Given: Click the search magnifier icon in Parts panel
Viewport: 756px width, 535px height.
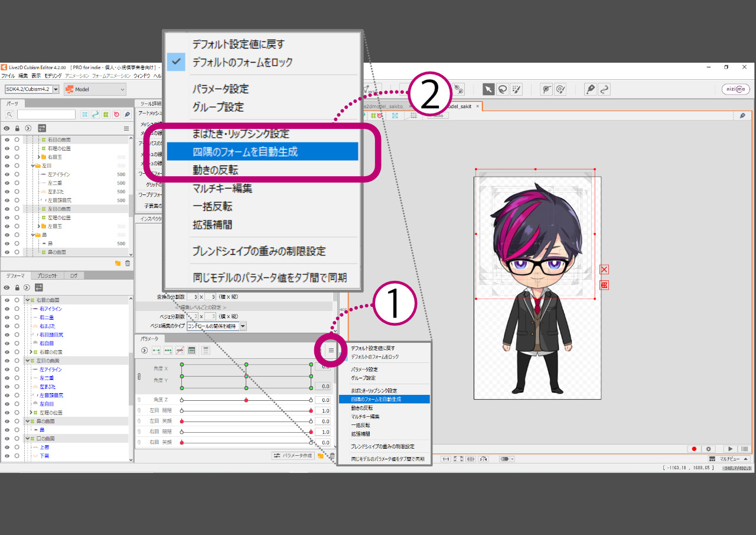Looking at the screenshot, I should [9, 114].
